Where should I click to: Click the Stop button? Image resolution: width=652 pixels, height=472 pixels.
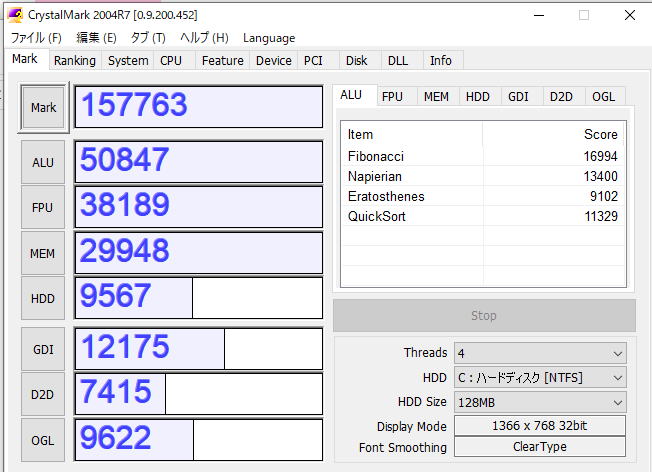coord(484,315)
